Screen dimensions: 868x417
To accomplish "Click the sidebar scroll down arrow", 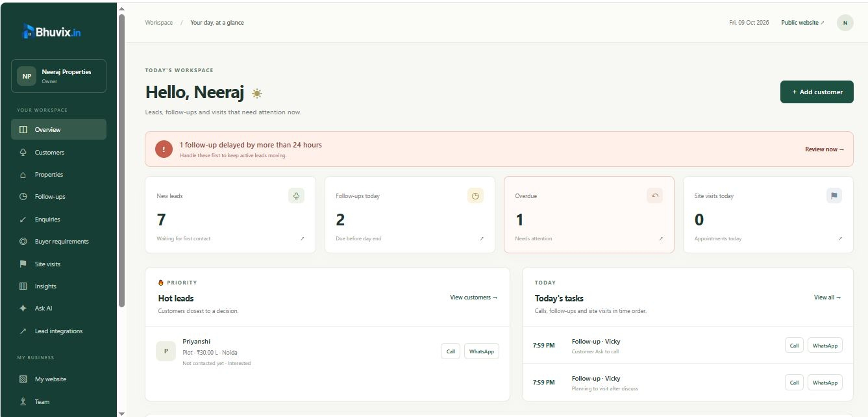I will tap(121, 413).
